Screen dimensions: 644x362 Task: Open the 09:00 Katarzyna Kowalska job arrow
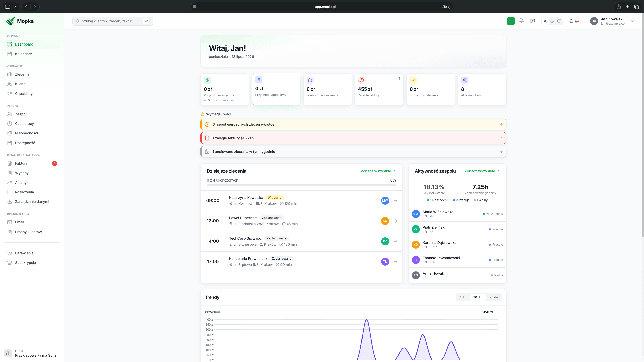396,201
